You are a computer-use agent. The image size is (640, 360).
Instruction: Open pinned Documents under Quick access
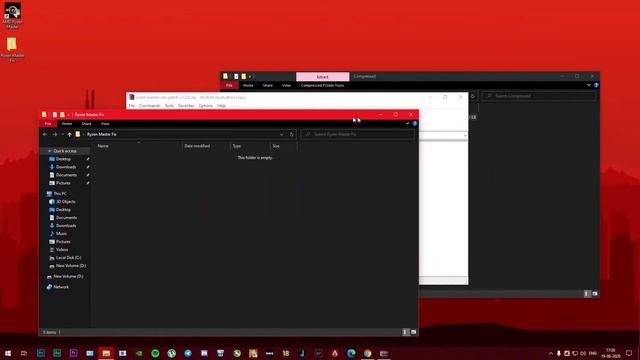point(66,175)
